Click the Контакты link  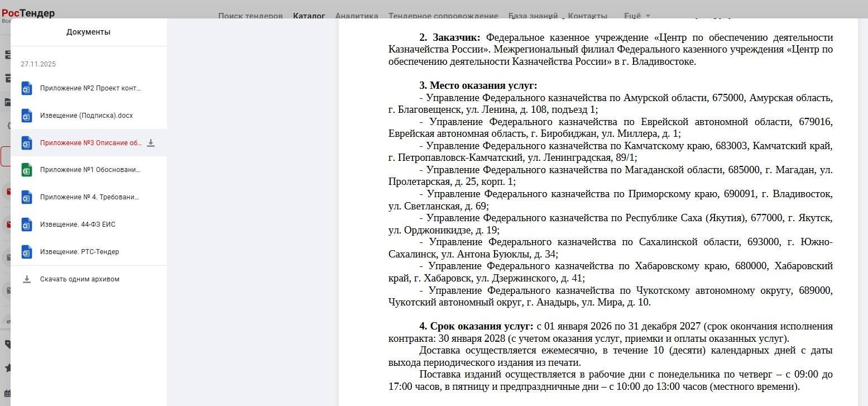pos(587,16)
